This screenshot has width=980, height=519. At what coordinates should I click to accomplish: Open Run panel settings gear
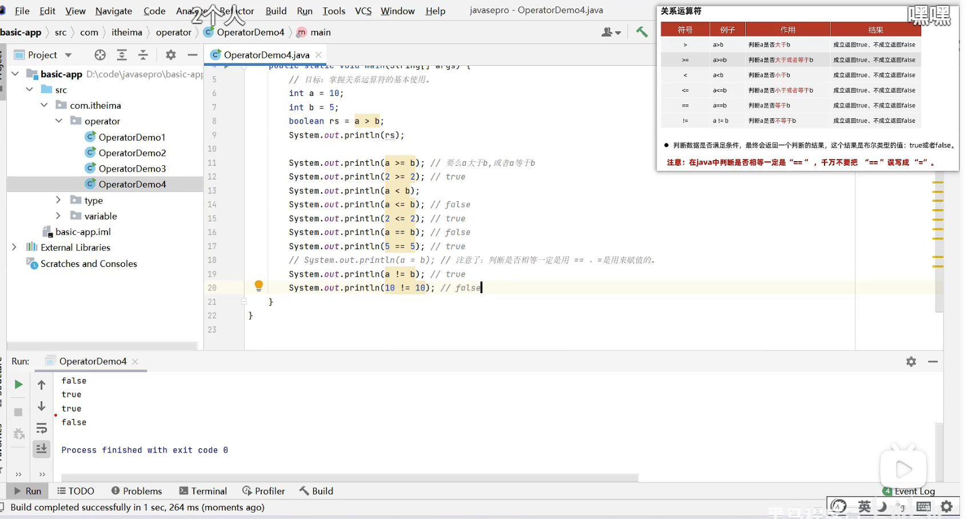(911, 362)
